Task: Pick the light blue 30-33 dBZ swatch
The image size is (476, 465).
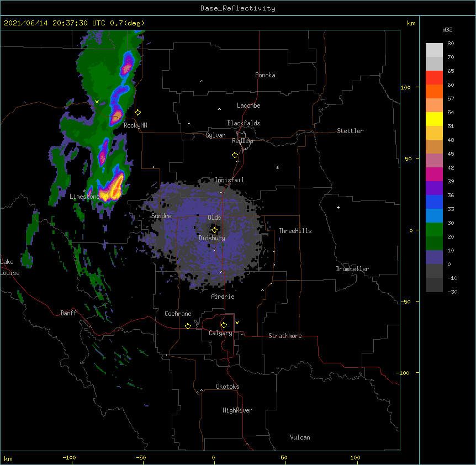Action: (434, 216)
